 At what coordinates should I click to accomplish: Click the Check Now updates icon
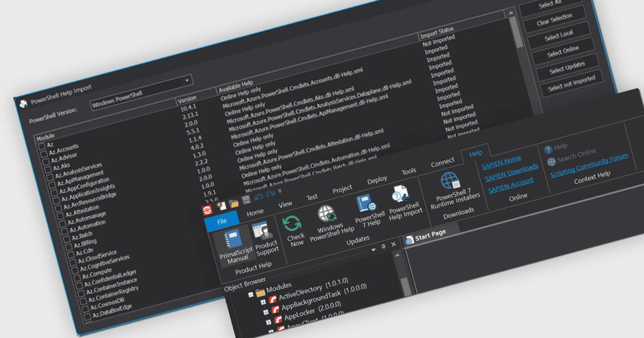pos(294,230)
